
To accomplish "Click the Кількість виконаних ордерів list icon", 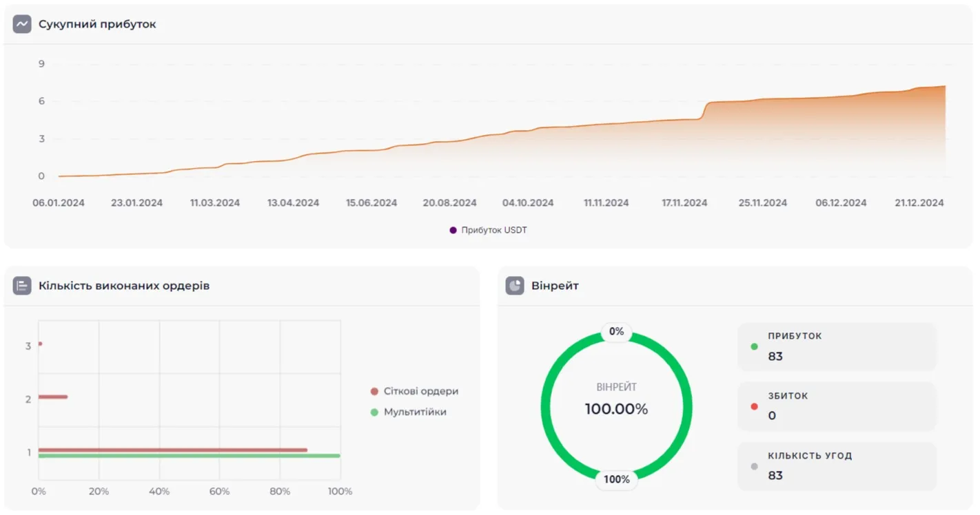I will pos(22,286).
